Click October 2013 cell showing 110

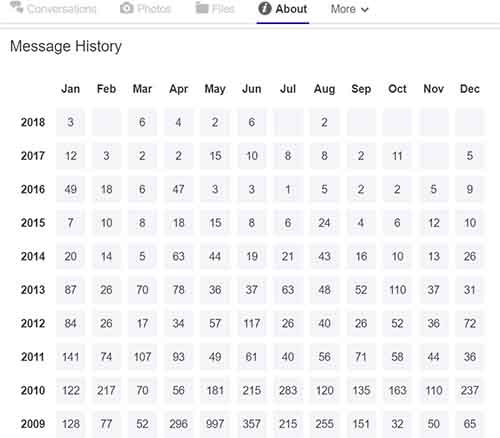[x=397, y=290]
